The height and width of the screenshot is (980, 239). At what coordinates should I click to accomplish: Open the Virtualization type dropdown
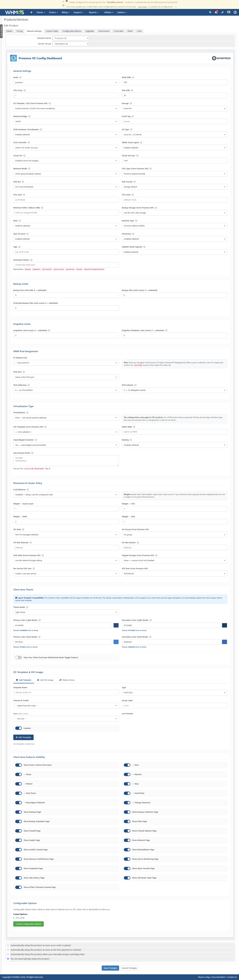[66, 418]
